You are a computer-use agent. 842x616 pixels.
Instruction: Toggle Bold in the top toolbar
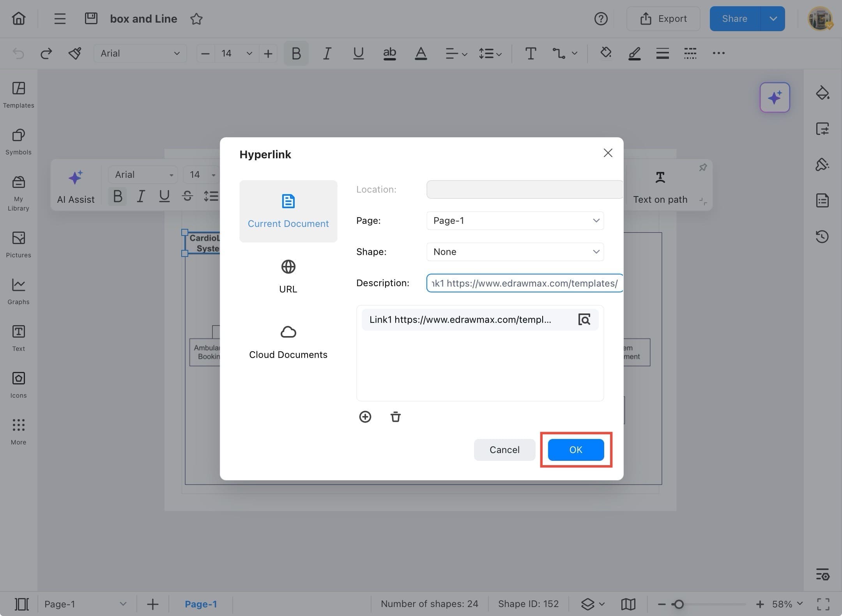296,53
